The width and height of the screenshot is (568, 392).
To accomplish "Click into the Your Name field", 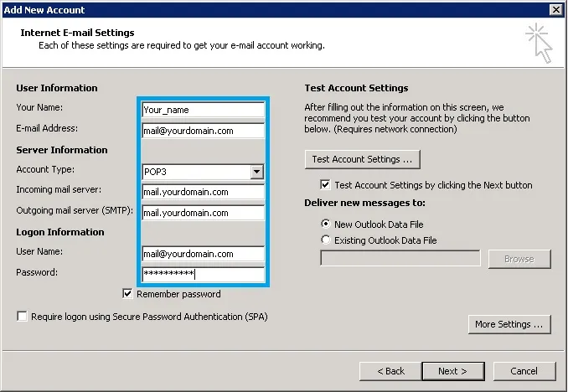I will (x=203, y=109).
